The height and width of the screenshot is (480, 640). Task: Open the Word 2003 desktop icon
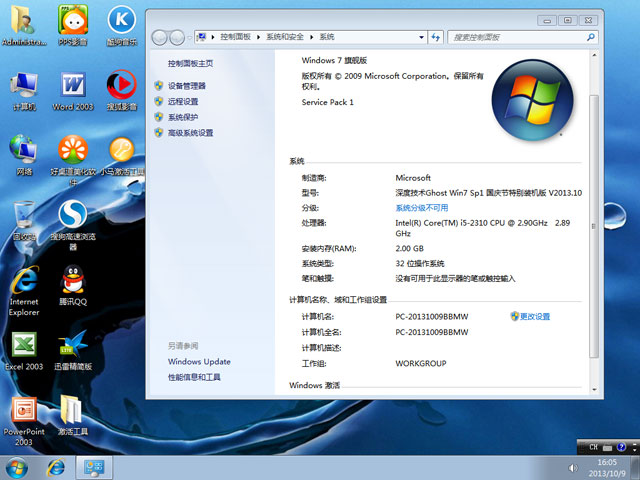coord(73,86)
